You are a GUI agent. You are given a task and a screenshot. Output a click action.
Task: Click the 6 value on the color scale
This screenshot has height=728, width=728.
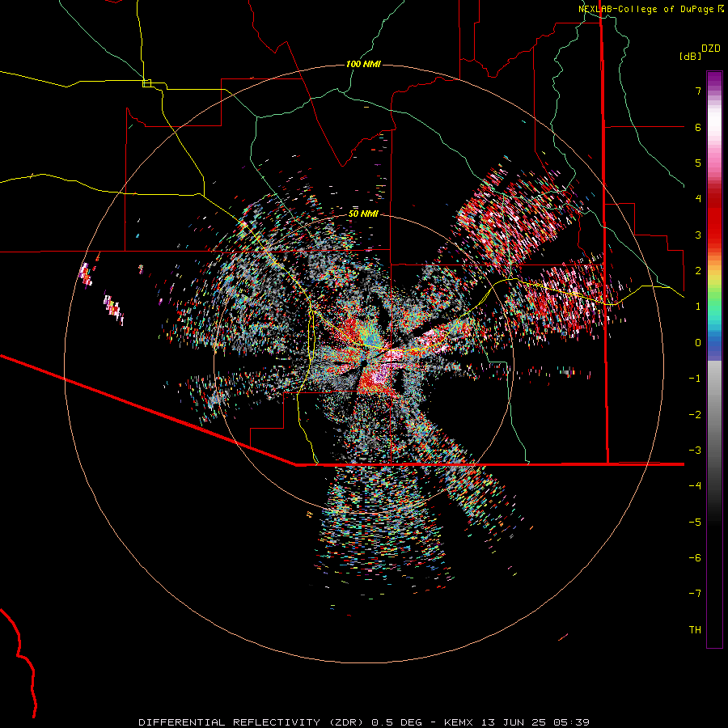(698, 127)
